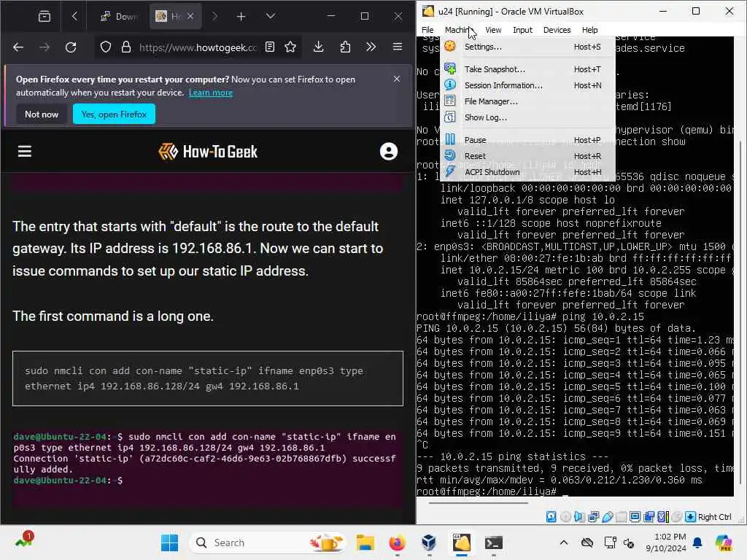This screenshot has height=560, width=747.
Task: Open File Explorer from the taskbar
Action: coord(365,542)
